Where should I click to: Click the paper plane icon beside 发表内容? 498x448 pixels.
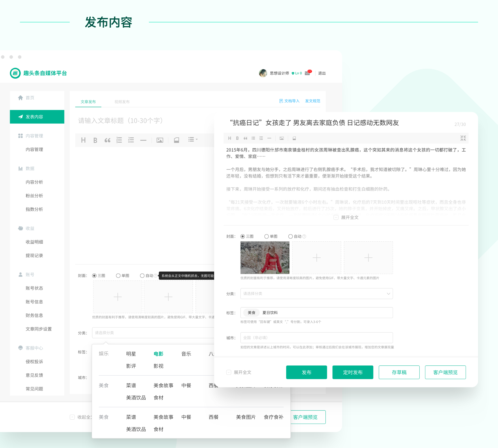click(20, 117)
